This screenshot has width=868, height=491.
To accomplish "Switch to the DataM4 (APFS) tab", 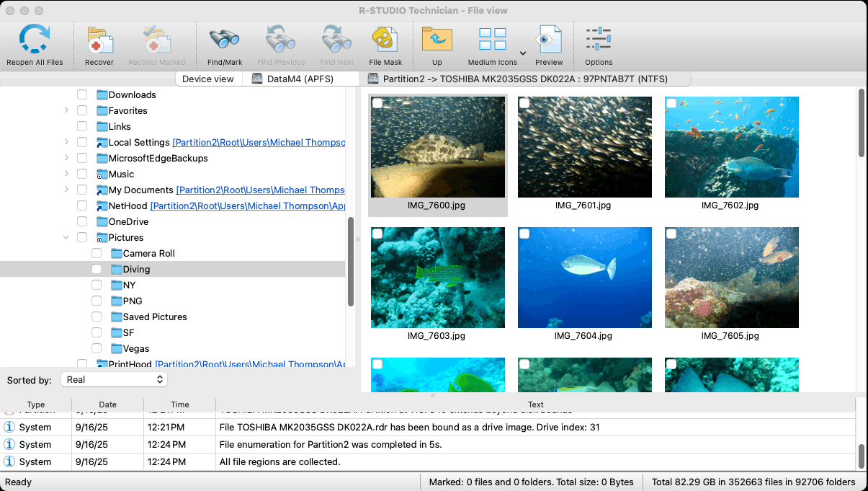I will tap(300, 79).
